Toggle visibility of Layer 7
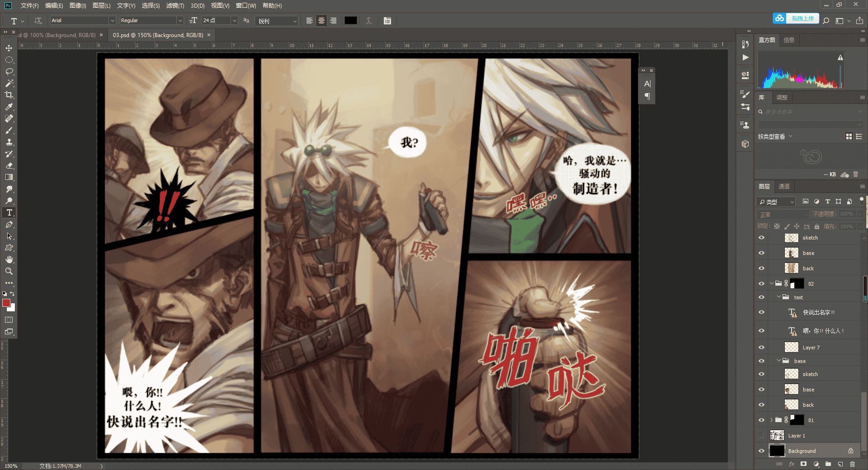The image size is (868, 470). pyautogui.click(x=762, y=348)
